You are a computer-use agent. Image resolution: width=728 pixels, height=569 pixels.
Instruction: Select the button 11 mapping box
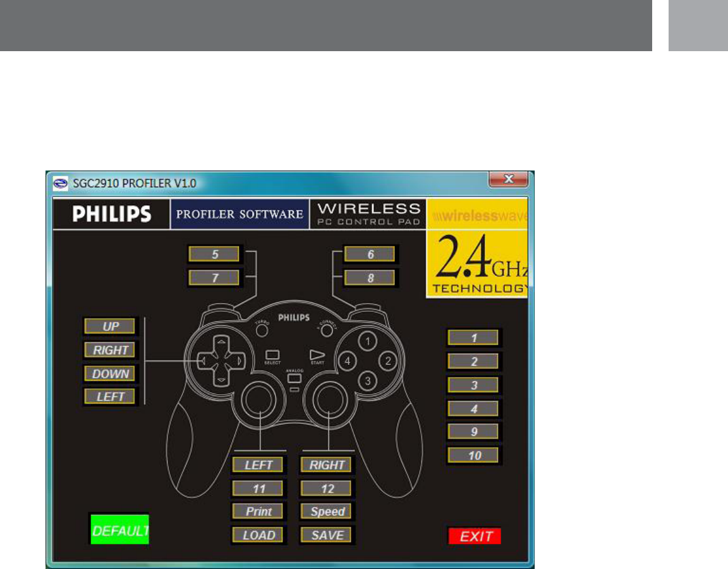click(x=258, y=488)
